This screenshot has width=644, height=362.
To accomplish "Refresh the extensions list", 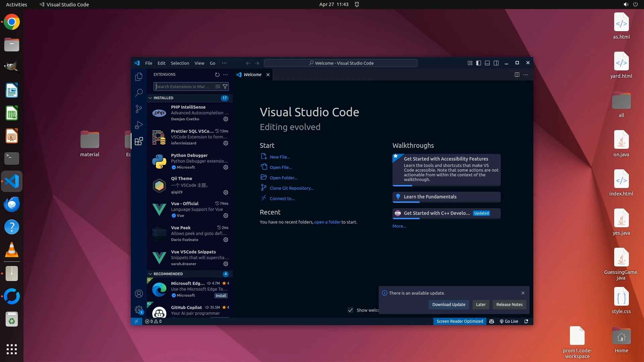I will [x=217, y=75].
